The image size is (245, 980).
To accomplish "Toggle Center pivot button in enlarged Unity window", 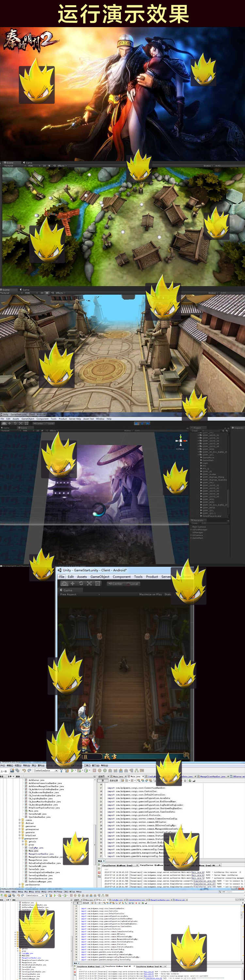I will click(x=116, y=583).
